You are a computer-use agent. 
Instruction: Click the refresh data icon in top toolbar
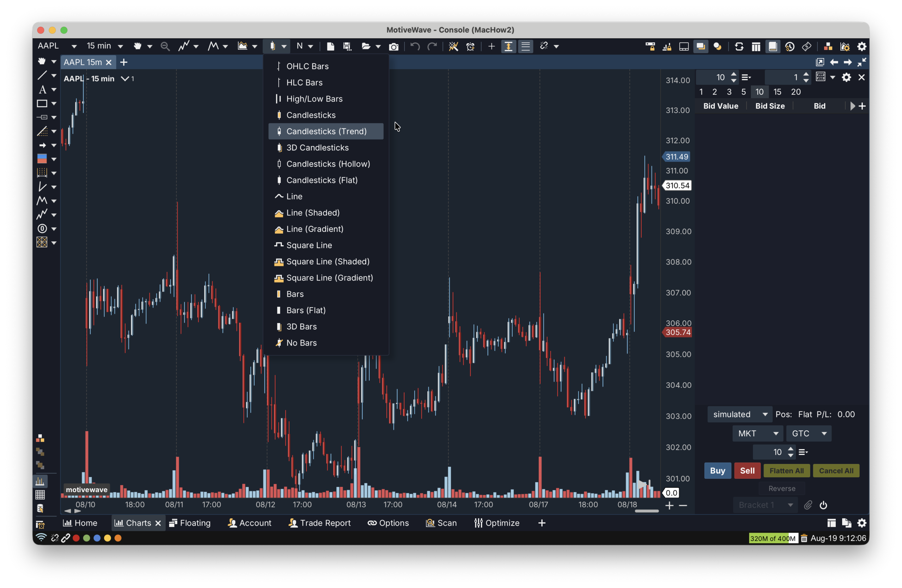point(739,46)
